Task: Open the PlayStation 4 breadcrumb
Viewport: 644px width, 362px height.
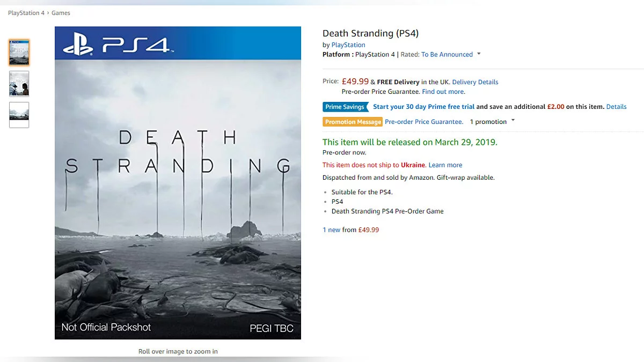Action: pos(26,13)
